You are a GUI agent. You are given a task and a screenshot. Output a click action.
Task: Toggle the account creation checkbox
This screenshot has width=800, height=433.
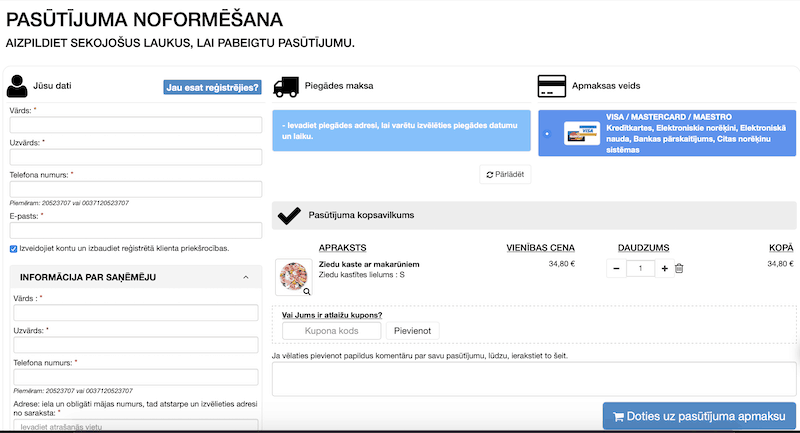pos(13,248)
